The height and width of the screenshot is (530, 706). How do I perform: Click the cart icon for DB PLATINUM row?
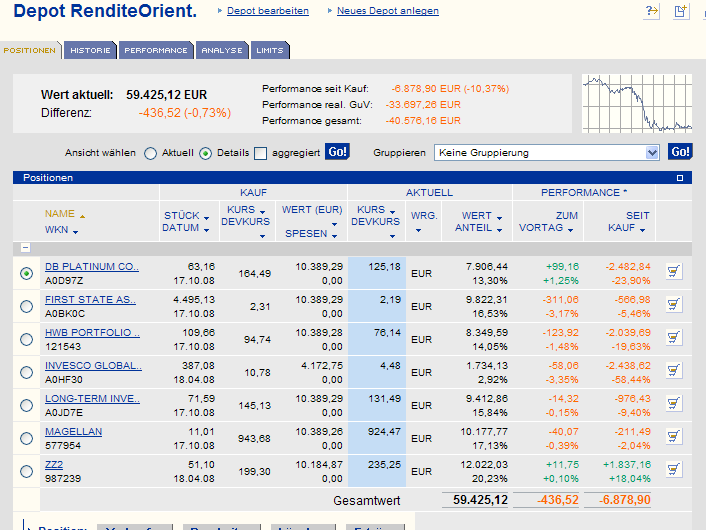(673, 272)
